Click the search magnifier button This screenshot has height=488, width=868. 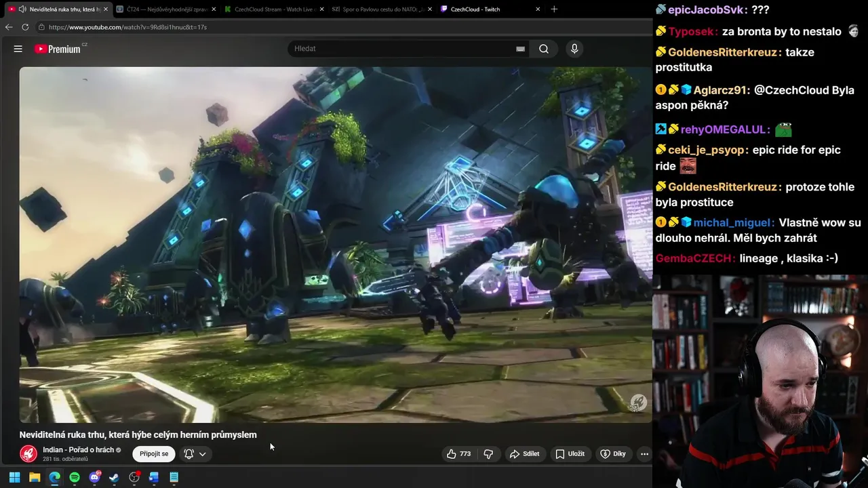click(x=544, y=49)
